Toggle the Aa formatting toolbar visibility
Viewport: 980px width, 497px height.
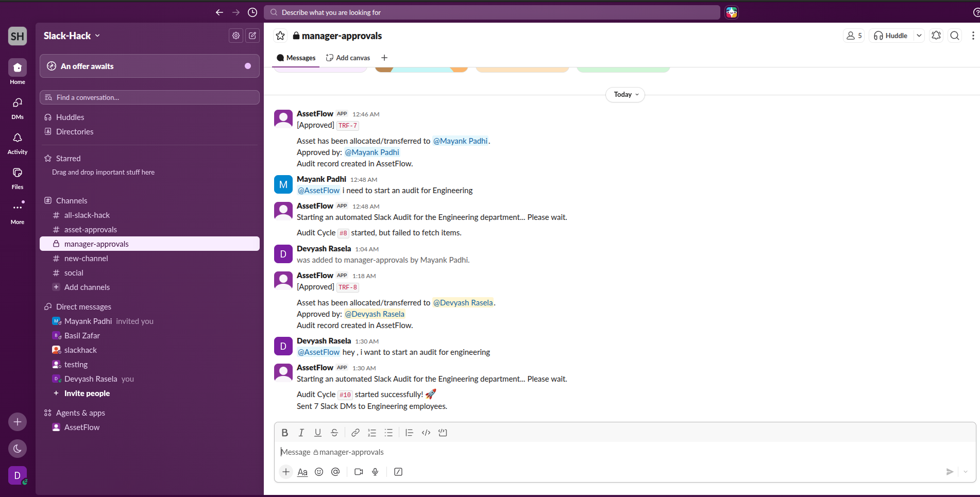click(x=302, y=472)
